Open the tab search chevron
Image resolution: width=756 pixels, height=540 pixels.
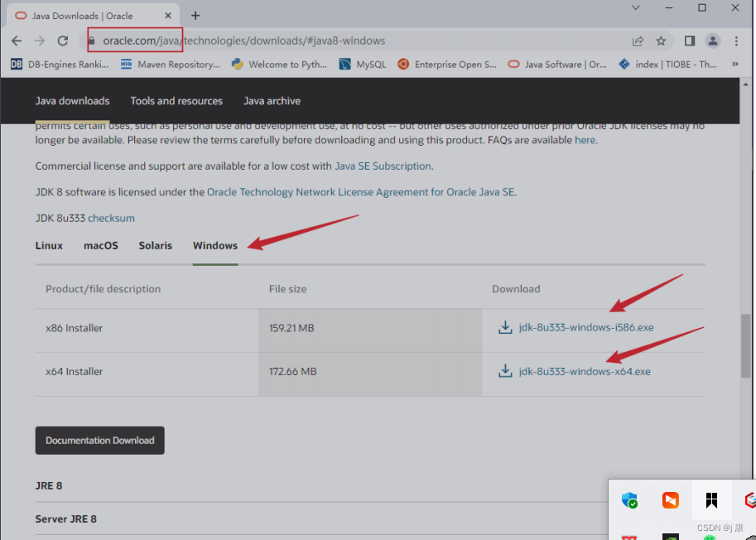(x=636, y=7)
